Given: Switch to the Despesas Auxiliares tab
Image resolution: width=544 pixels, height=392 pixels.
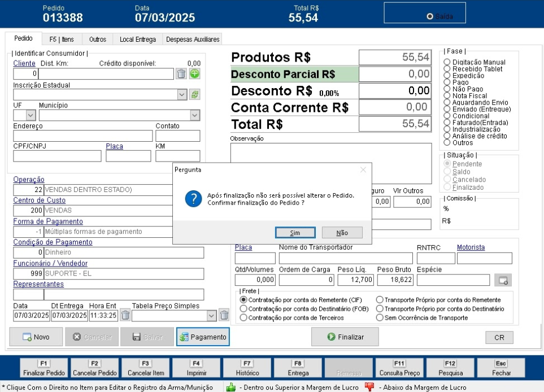Looking at the screenshot, I should pos(193,40).
